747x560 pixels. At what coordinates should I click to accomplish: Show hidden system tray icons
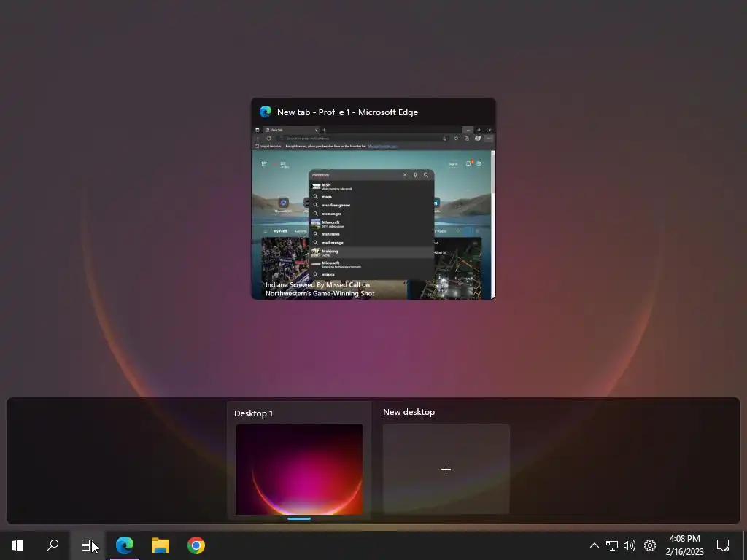pyautogui.click(x=594, y=545)
